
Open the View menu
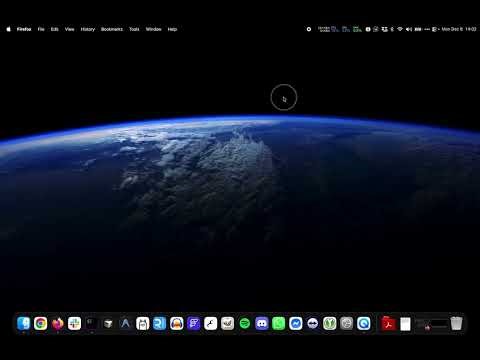pyautogui.click(x=69, y=29)
